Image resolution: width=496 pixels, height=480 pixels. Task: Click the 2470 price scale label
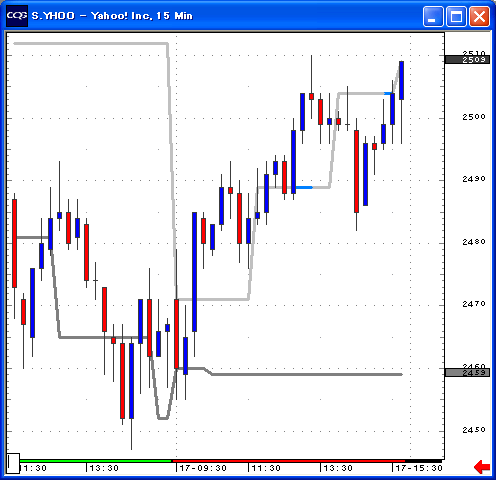click(474, 304)
